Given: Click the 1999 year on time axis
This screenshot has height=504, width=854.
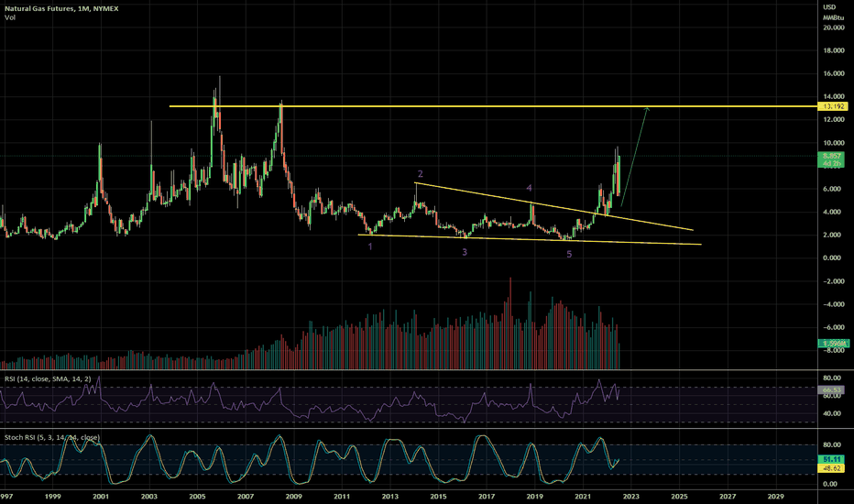Looking at the screenshot, I should (53, 497).
